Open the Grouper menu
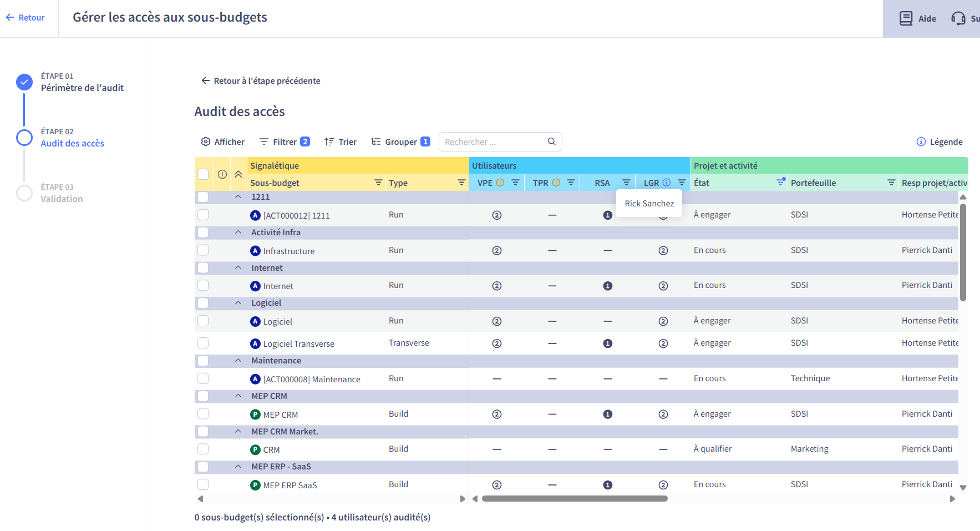Screen dimensions: 980x531 (400, 141)
